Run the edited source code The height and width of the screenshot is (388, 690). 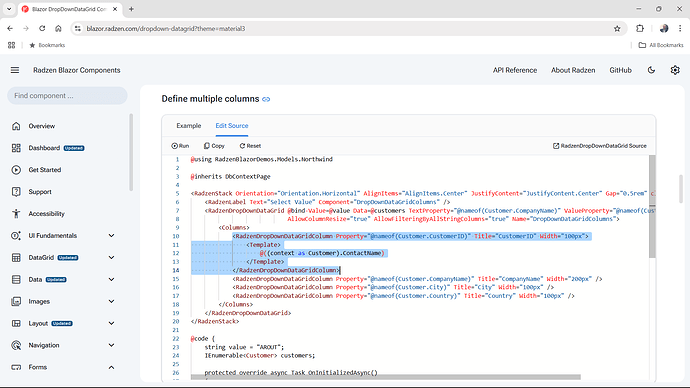[180, 146]
